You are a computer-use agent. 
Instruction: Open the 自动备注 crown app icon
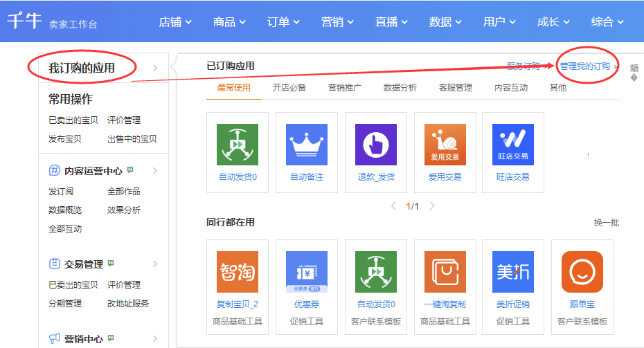click(306, 145)
